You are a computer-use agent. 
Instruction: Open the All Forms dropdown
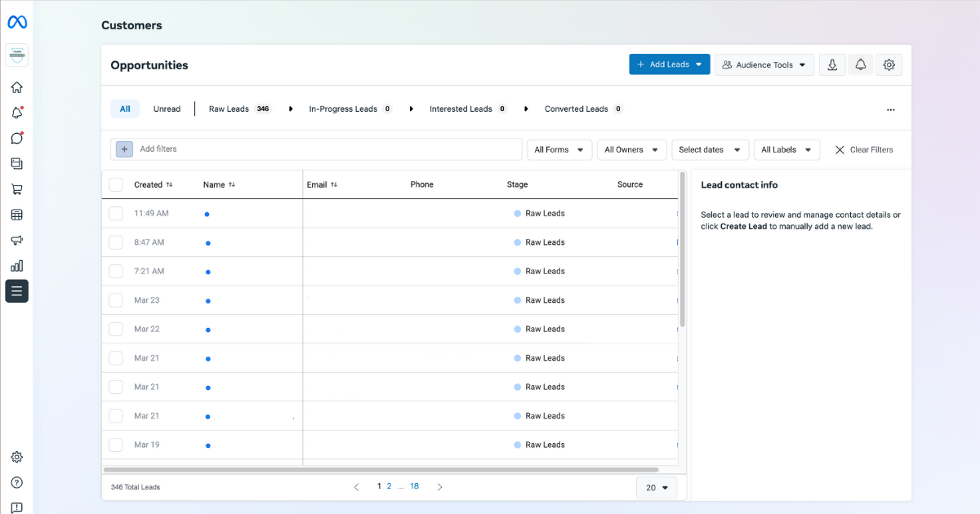[x=559, y=149]
